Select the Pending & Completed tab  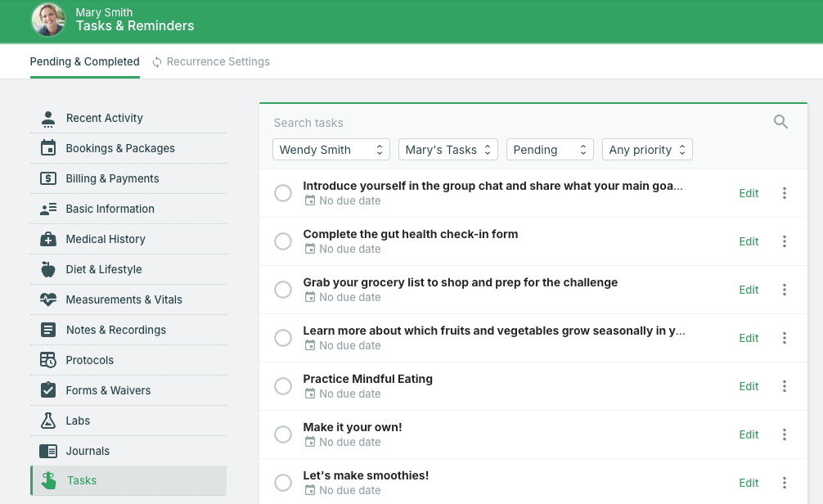click(84, 61)
